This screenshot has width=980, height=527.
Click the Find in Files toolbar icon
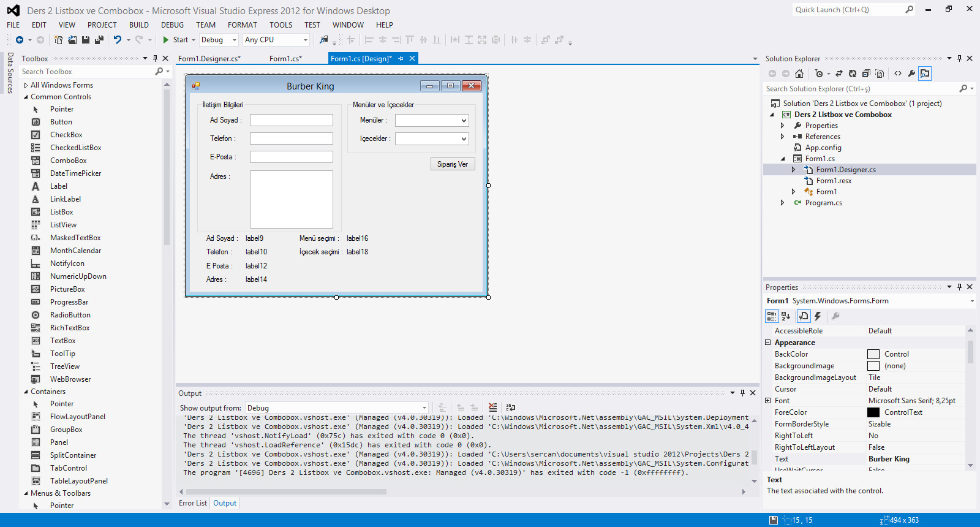323,40
